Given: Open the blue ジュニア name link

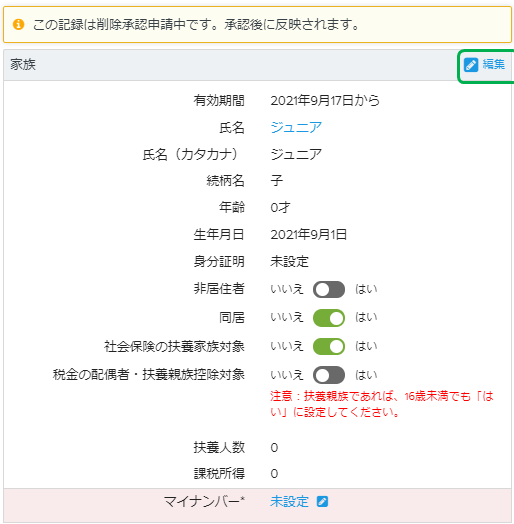Looking at the screenshot, I should (296, 127).
